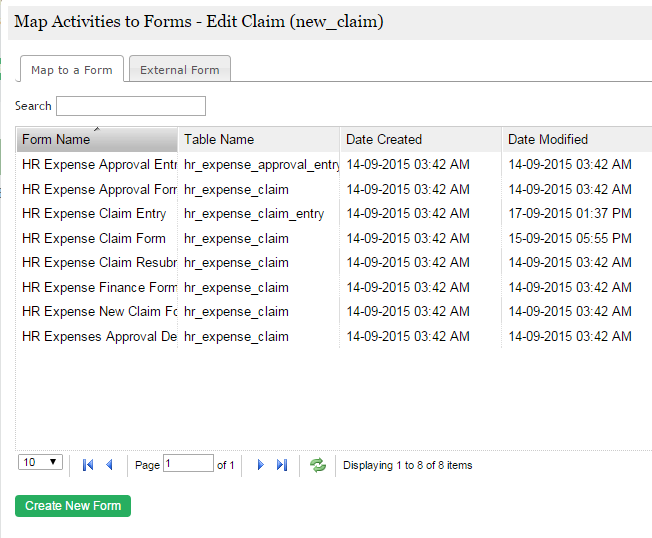652x538 pixels.
Task: Select the HR Expense Claim Entry row
Action: (x=94, y=214)
